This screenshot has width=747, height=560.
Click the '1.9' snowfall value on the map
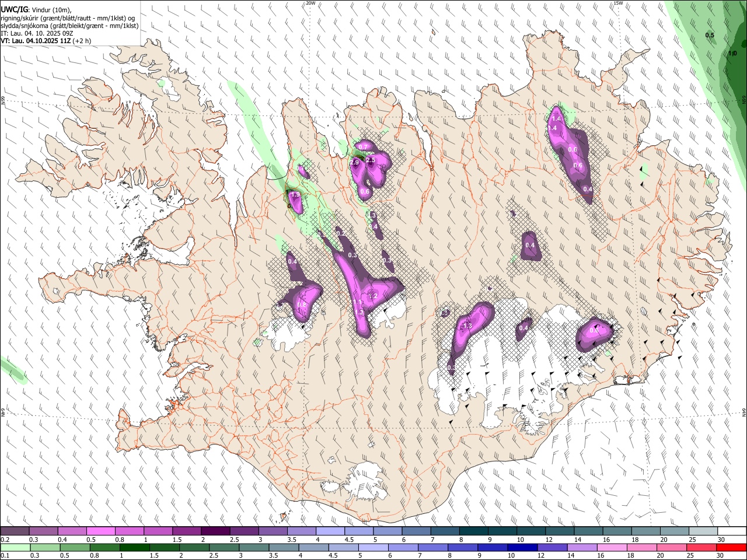295,195
